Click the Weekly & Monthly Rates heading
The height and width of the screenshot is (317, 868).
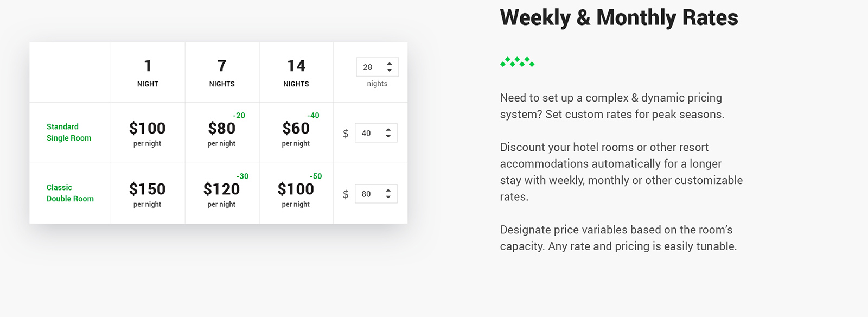click(x=619, y=17)
